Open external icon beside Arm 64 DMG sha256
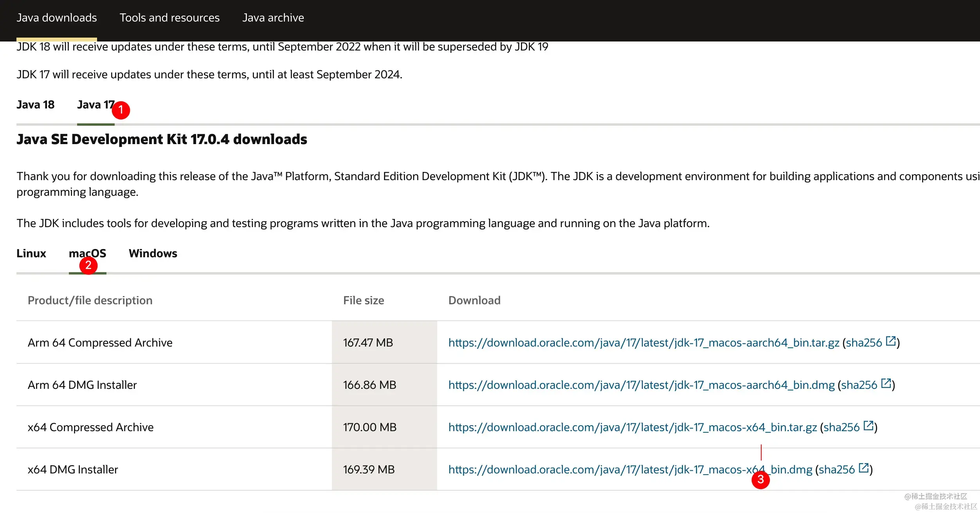 (886, 383)
